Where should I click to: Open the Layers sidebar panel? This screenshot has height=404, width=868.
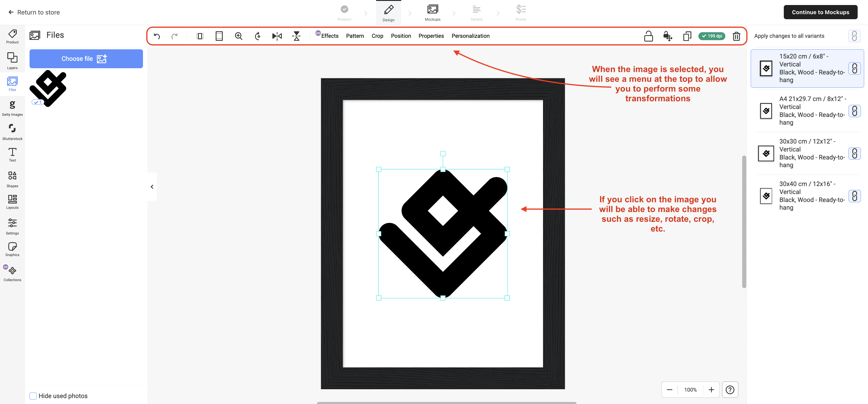click(12, 61)
